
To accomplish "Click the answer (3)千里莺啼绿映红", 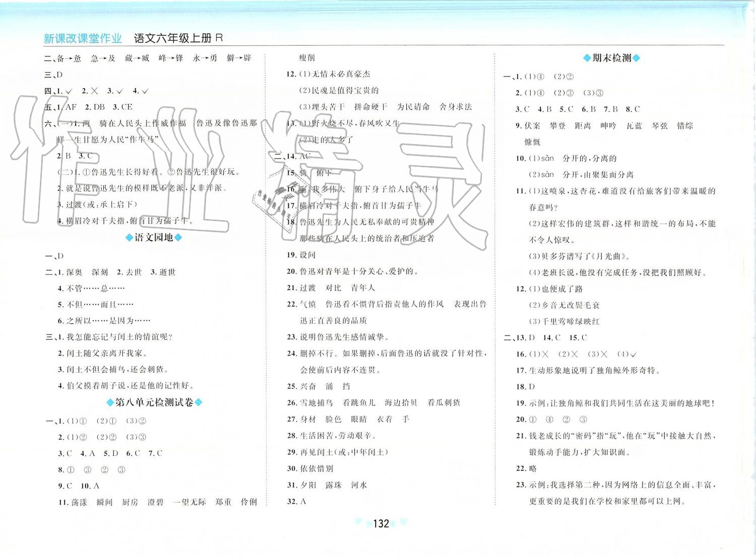I will [564, 321].
